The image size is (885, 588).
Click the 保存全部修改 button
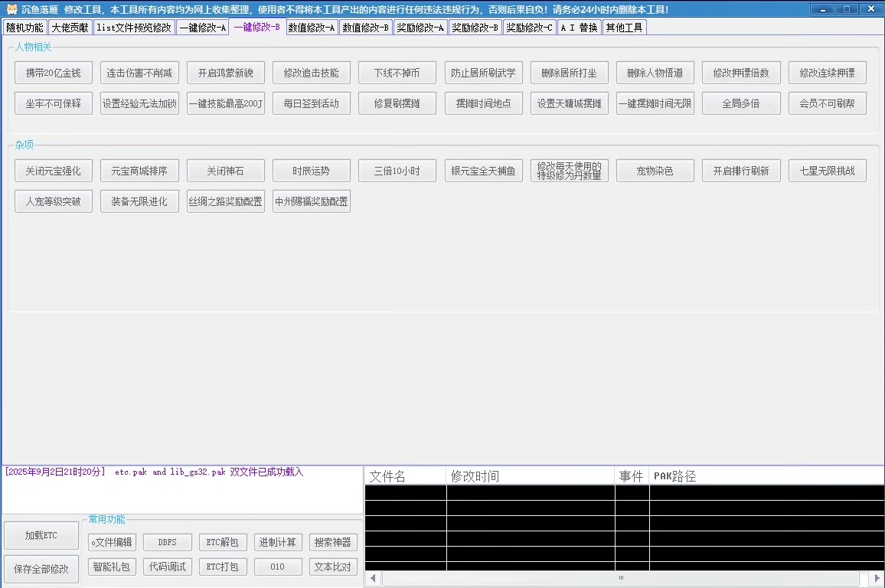click(41, 569)
